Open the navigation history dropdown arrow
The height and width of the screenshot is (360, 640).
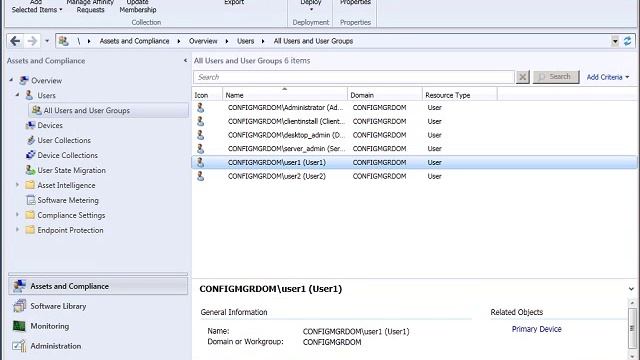(47, 41)
